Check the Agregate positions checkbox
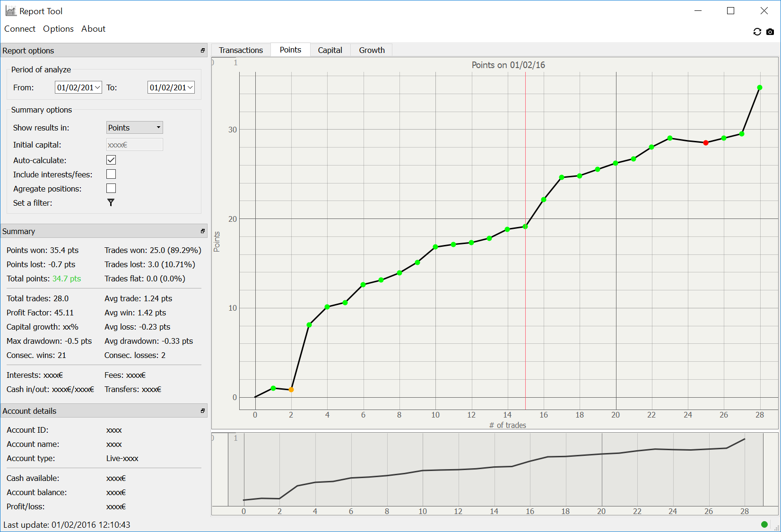Screen dimensions: 781x532 click(111, 189)
